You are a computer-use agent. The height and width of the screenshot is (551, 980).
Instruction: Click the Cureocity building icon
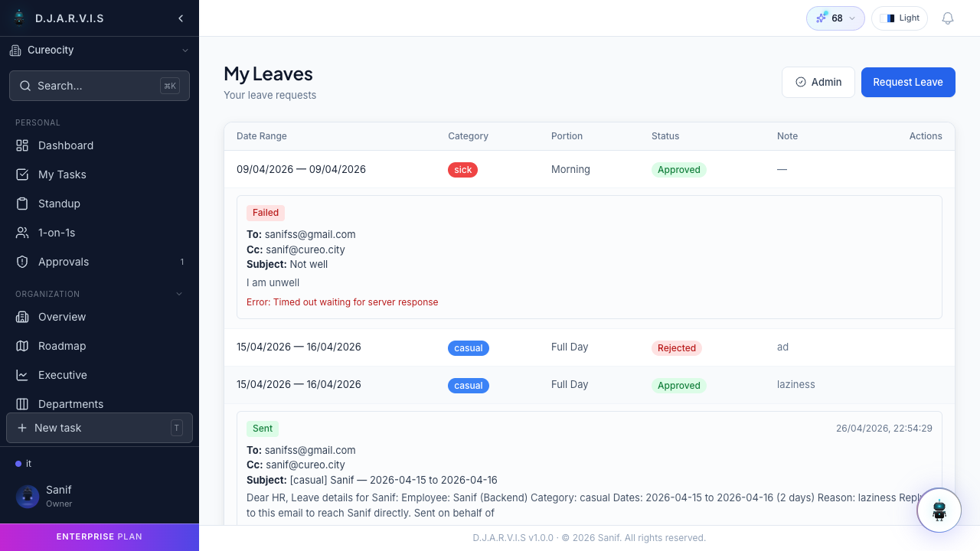[x=15, y=51]
